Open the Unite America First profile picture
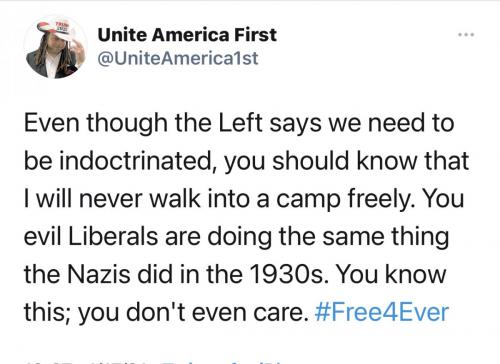Viewport: 500px width, 364px height. click(56, 47)
